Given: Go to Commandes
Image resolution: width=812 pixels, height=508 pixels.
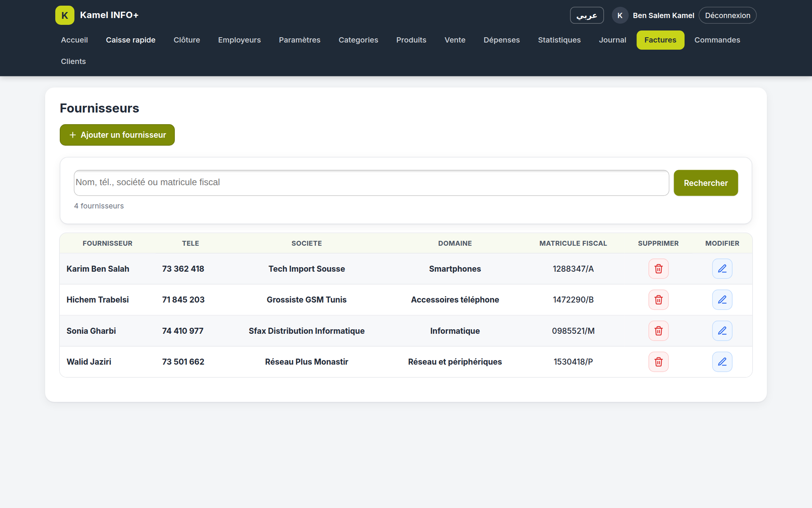Looking at the screenshot, I should coord(717,40).
